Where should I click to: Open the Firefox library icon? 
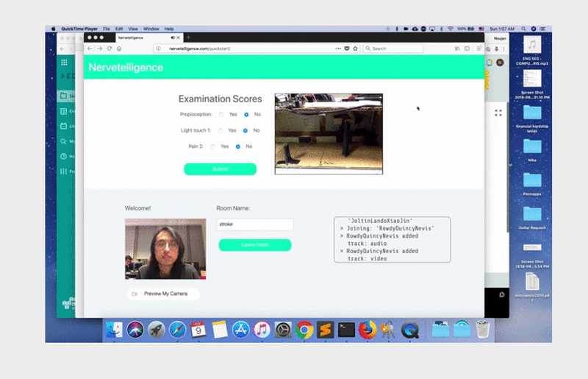[457, 49]
